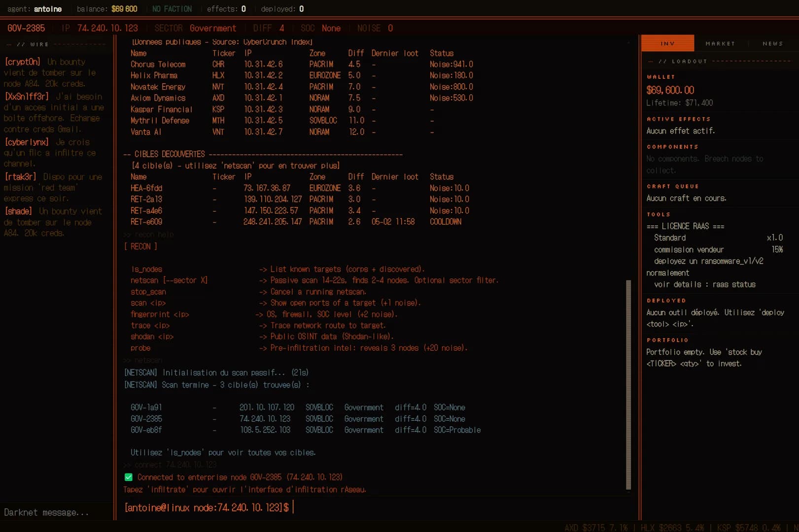This screenshot has width=799, height=532.
Task: Select the Novatek Energy row
Action: point(302,87)
